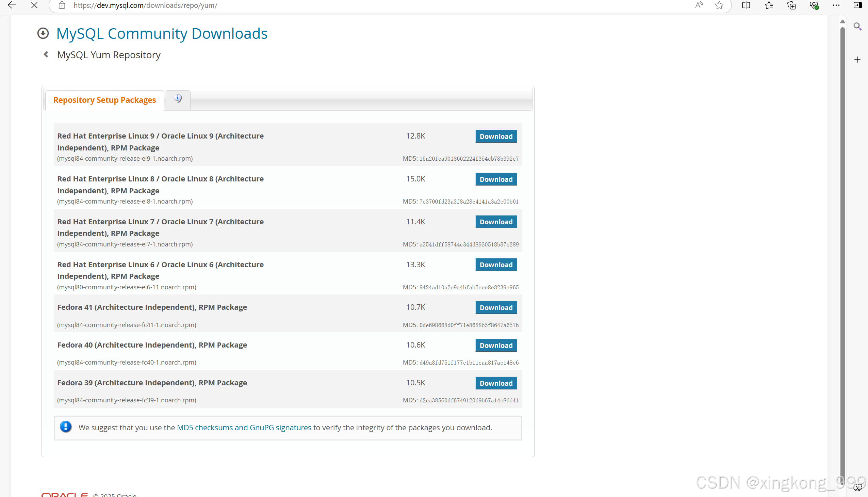
Task: Open the Collections panel
Action: tap(791, 5)
